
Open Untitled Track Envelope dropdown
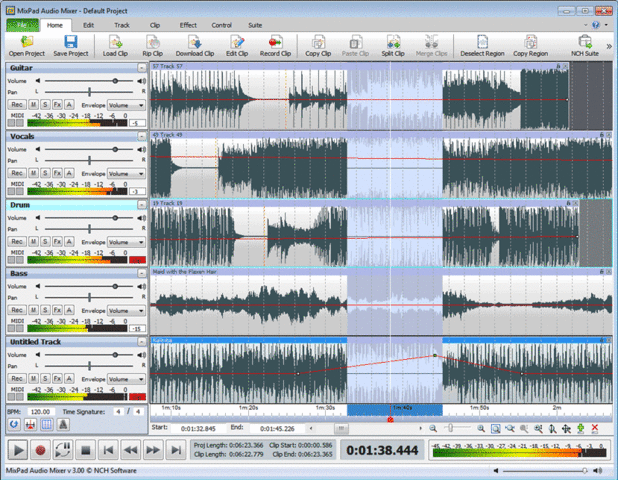126,380
